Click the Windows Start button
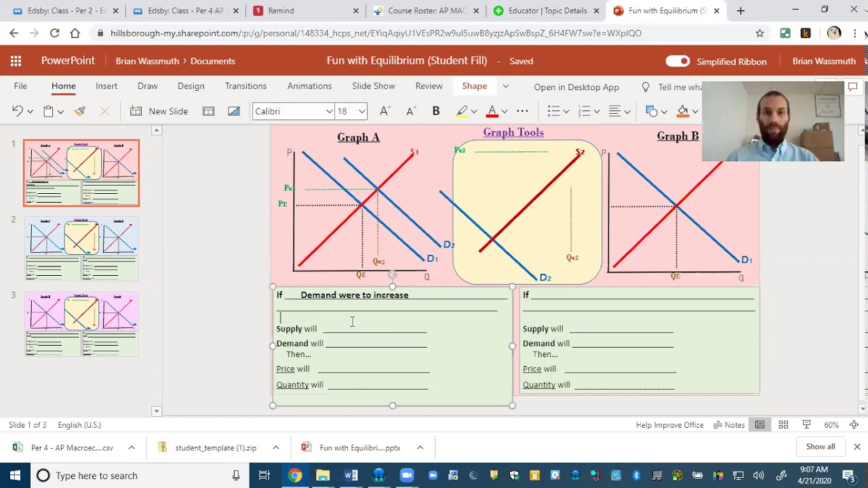The image size is (868, 488). pyautogui.click(x=15, y=476)
